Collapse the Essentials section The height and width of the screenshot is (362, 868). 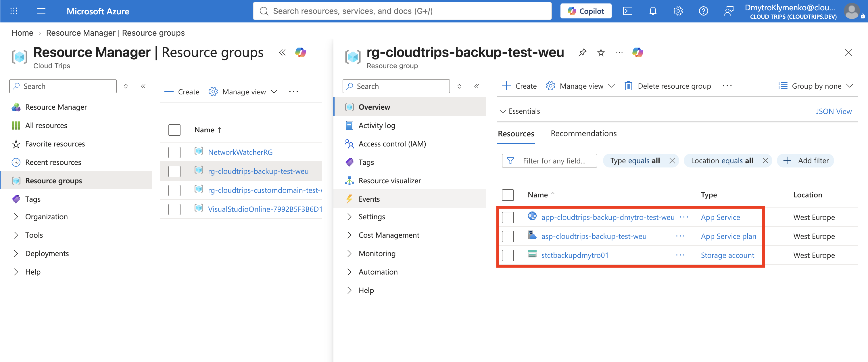click(520, 111)
